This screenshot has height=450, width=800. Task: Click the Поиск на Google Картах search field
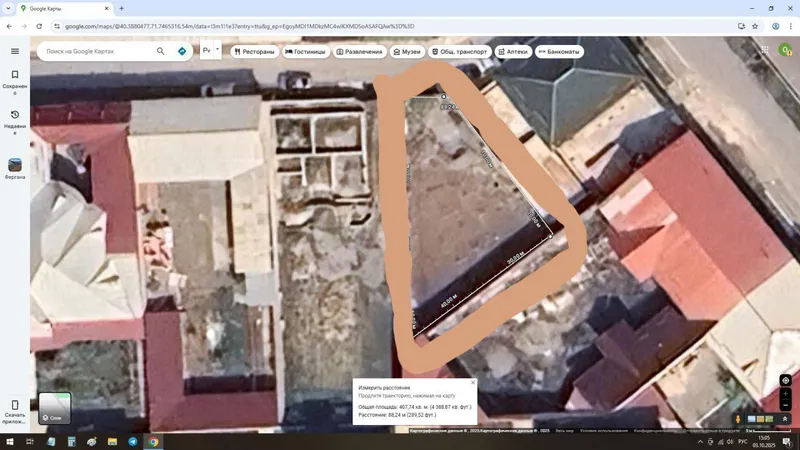point(97,51)
